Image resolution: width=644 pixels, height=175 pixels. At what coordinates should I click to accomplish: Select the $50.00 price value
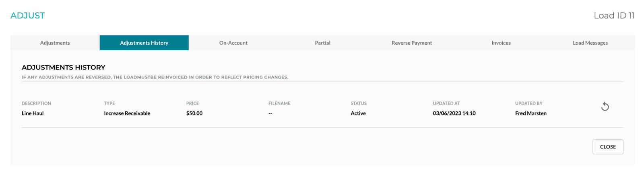click(194, 113)
